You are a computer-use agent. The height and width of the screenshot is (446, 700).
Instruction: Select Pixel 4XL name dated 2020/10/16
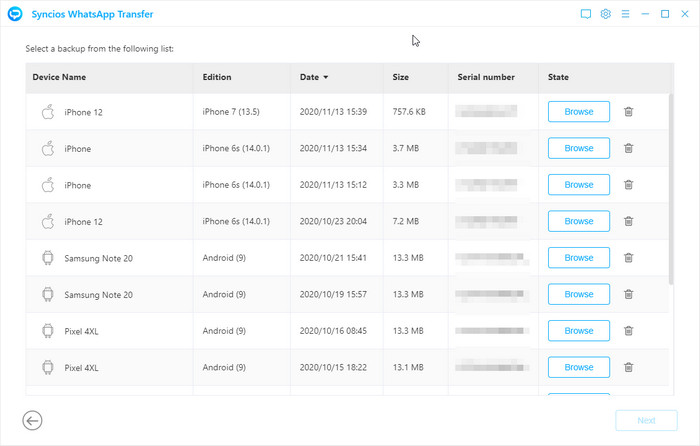[x=81, y=332]
